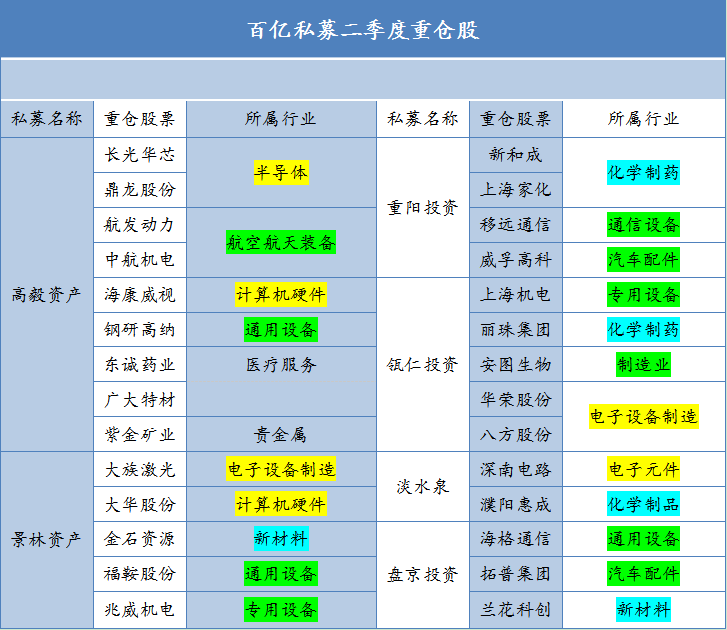
Task: Click the stock cell 大族激光
Action: [140, 469]
